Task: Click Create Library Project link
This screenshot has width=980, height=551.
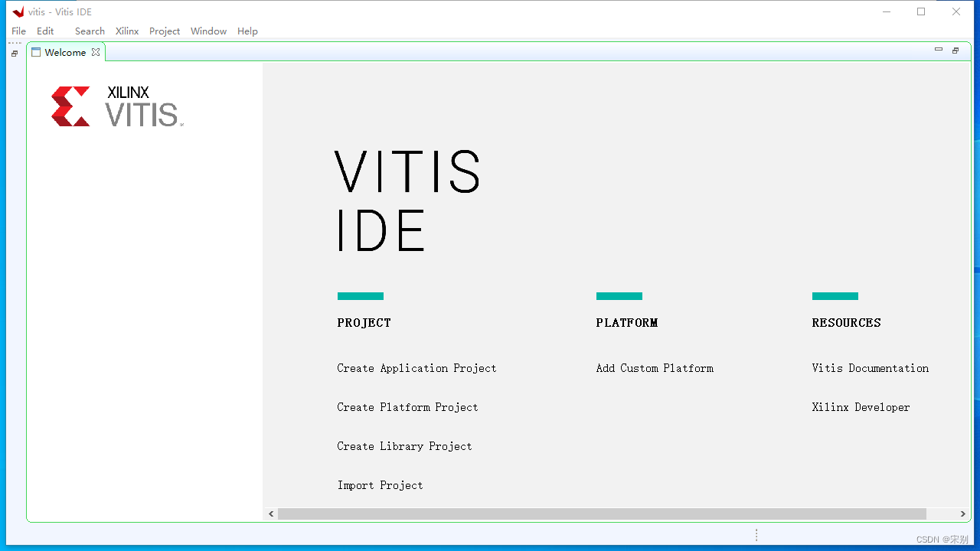Action: (404, 446)
